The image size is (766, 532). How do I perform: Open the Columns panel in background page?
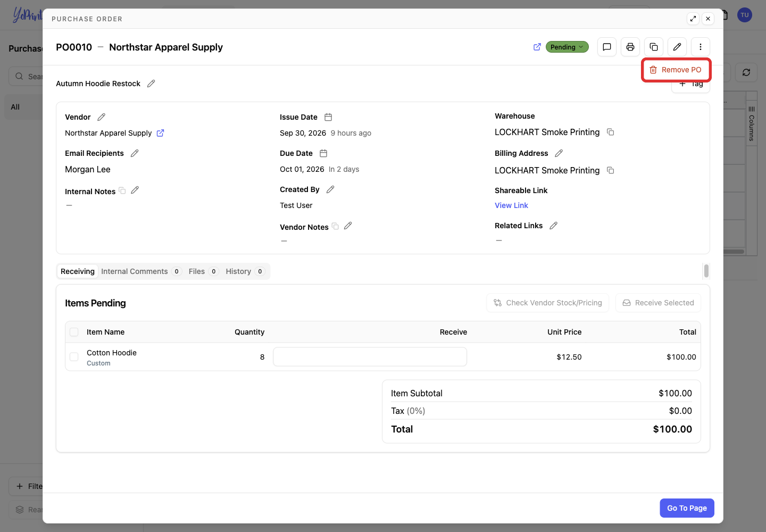[751, 123]
